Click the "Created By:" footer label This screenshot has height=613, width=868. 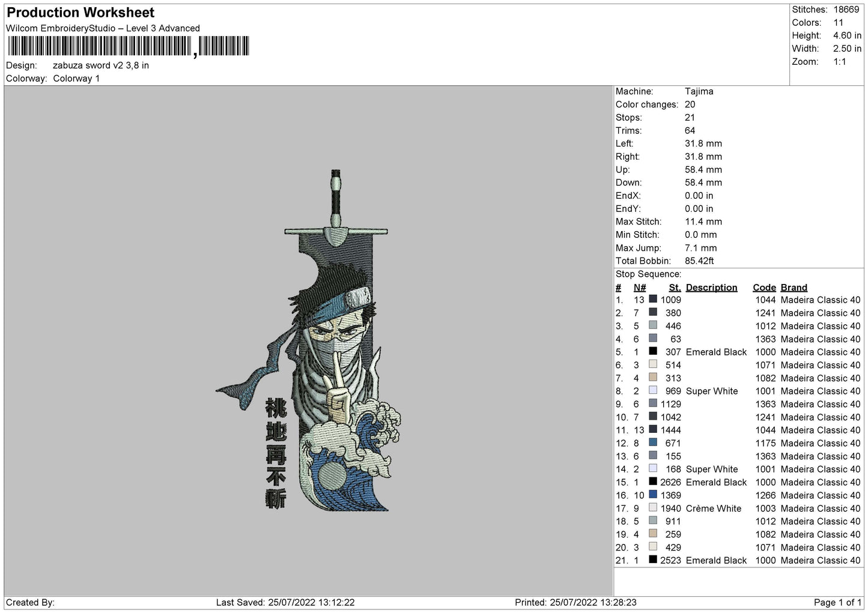click(x=30, y=602)
